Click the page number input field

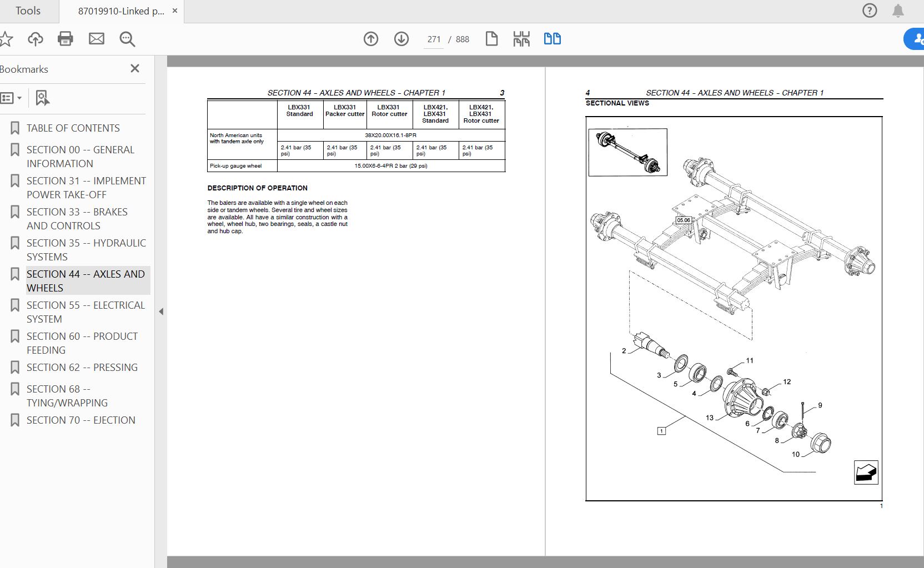click(x=434, y=39)
